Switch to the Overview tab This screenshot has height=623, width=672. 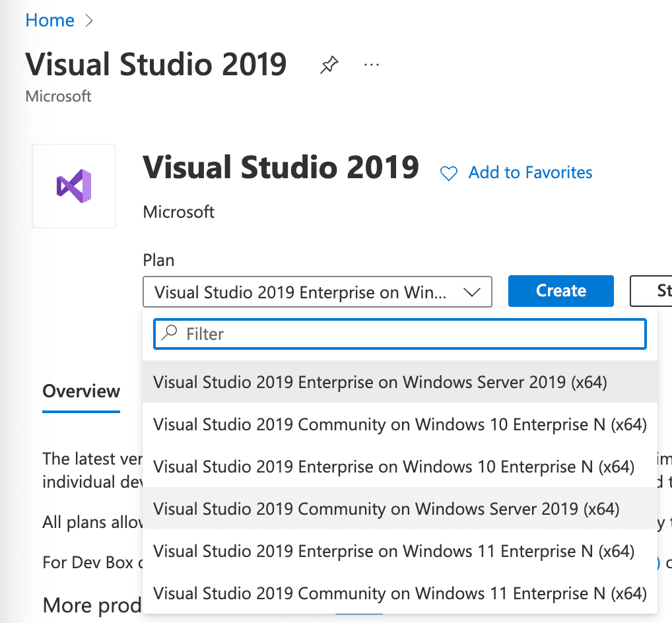pyautogui.click(x=81, y=391)
